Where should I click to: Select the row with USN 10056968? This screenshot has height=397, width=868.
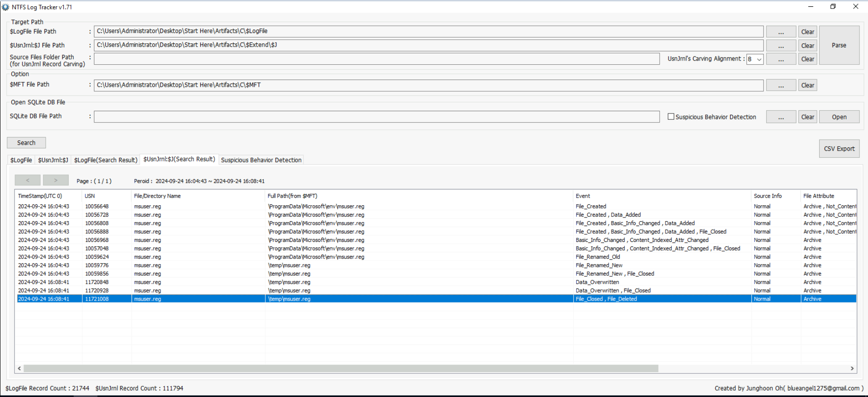pos(436,240)
